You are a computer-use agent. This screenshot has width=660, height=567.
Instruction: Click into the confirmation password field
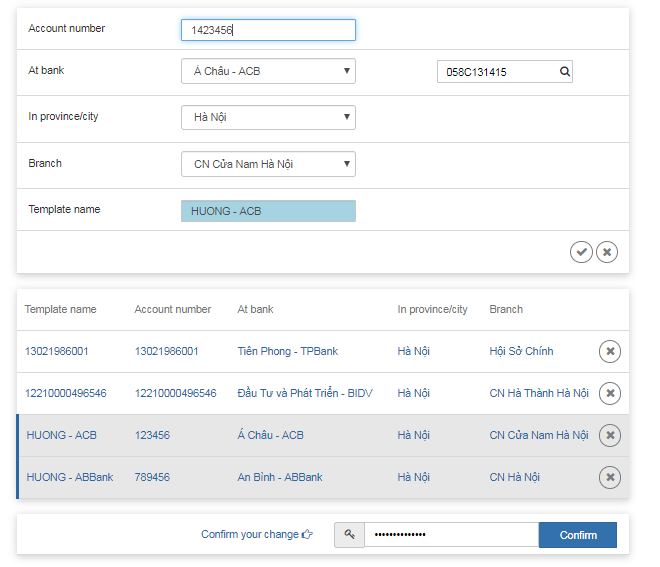click(450, 535)
